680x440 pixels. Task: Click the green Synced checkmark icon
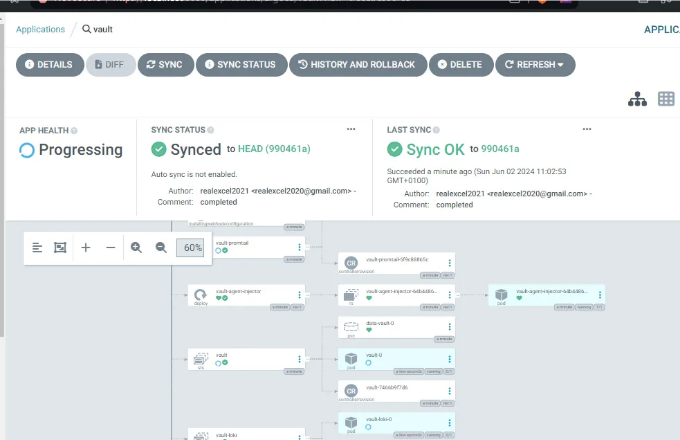coord(159,149)
